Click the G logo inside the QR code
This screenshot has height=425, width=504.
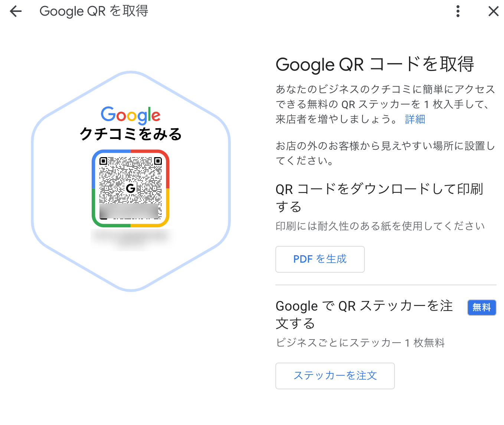pos(131,188)
